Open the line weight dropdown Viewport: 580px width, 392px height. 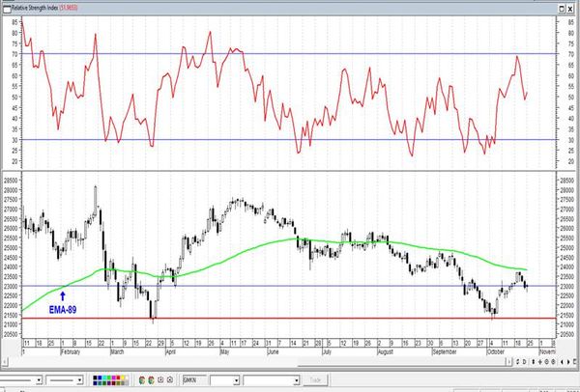coord(79,379)
